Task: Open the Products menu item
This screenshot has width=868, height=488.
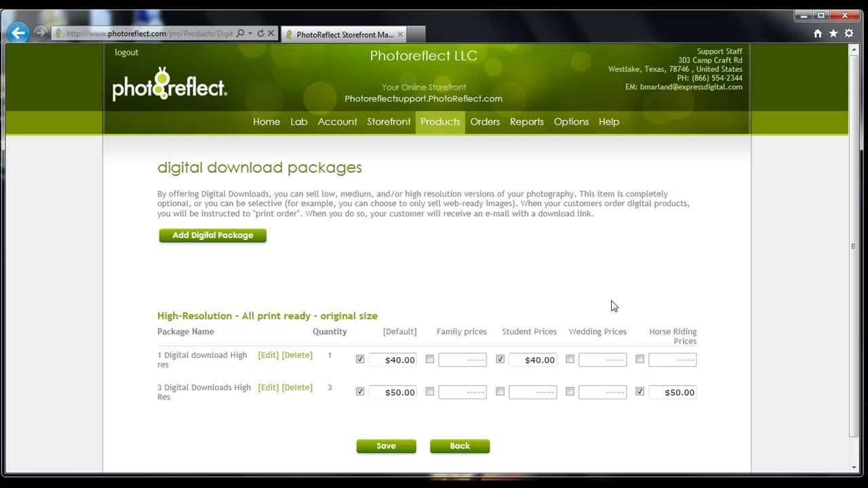Action: 440,122
